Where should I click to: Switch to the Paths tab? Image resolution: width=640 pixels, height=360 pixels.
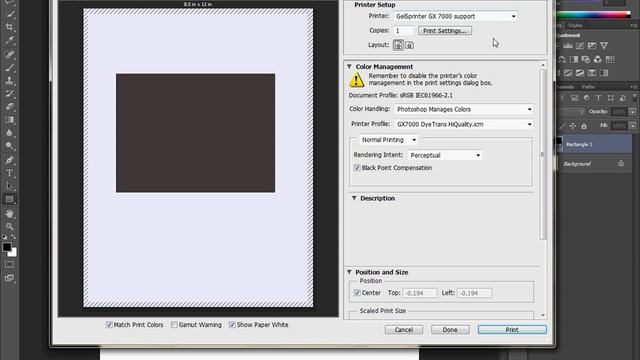[x=588, y=87]
